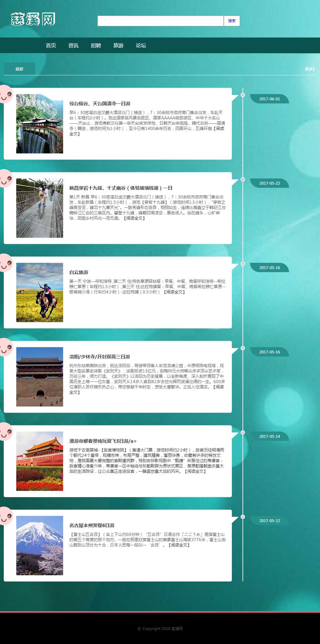Click 阅读全文 link in 白云旅游 entry
This screenshot has width=320, height=644.
[175, 292]
